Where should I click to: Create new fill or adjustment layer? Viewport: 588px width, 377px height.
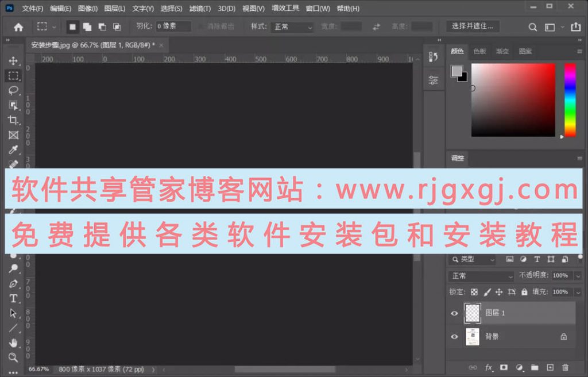tap(519, 367)
